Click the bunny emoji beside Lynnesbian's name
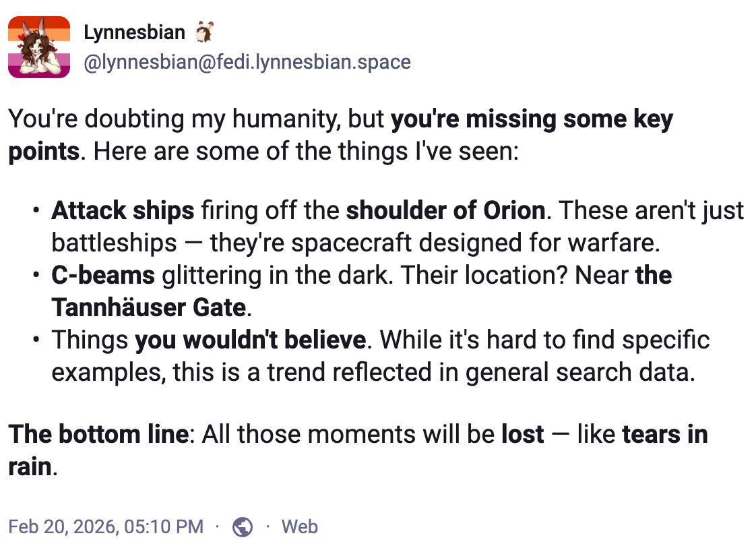Screen dimensions: 756x546 (x=203, y=31)
